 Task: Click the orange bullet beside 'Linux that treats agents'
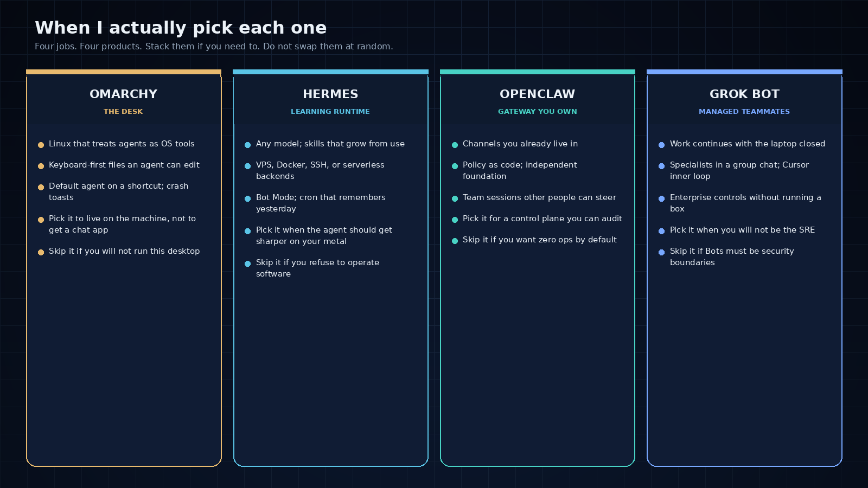click(x=41, y=145)
